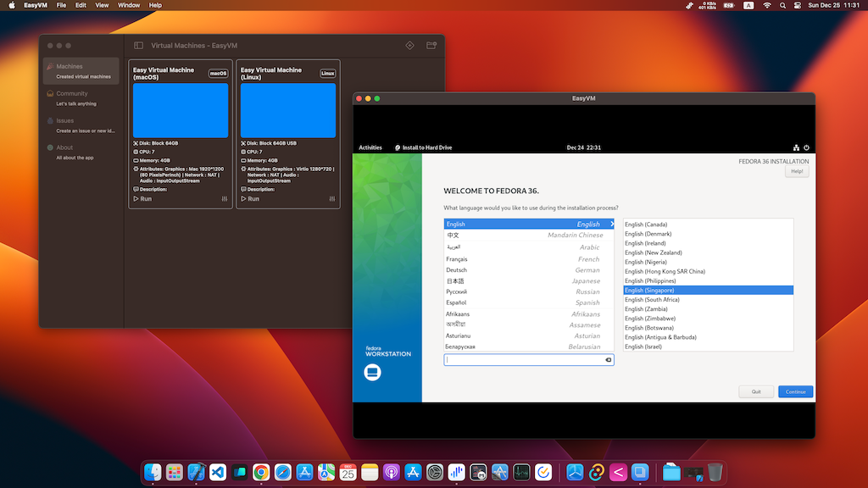Select English in the language list
868x488 pixels.
(x=529, y=224)
